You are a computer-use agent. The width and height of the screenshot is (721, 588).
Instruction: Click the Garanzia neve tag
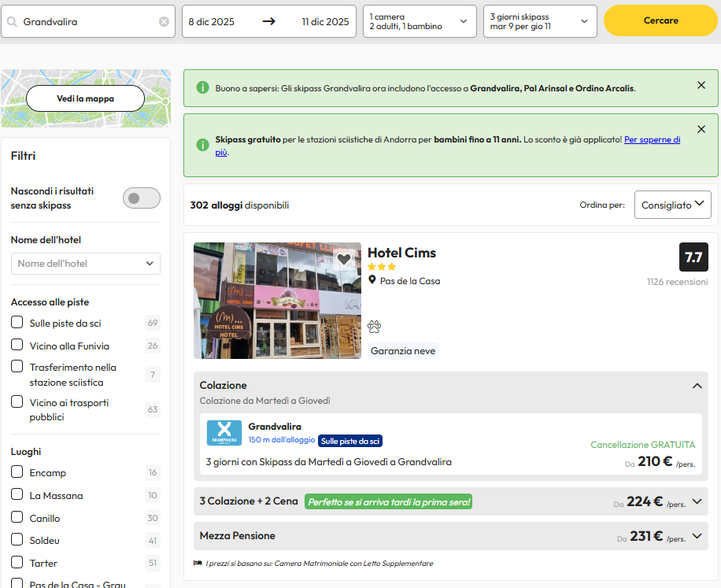coord(403,351)
